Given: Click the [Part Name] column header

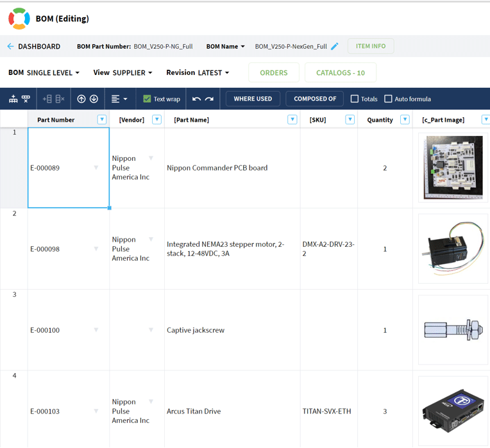Looking at the screenshot, I should tap(191, 120).
